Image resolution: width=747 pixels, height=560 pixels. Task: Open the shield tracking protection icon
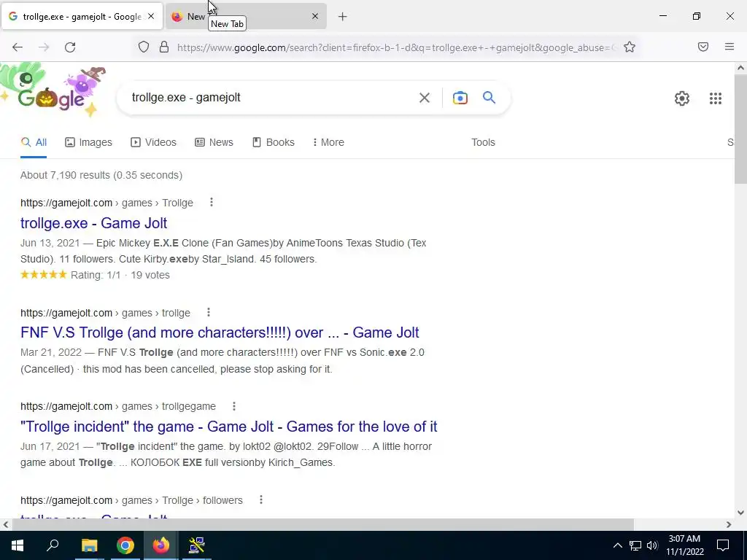click(144, 47)
